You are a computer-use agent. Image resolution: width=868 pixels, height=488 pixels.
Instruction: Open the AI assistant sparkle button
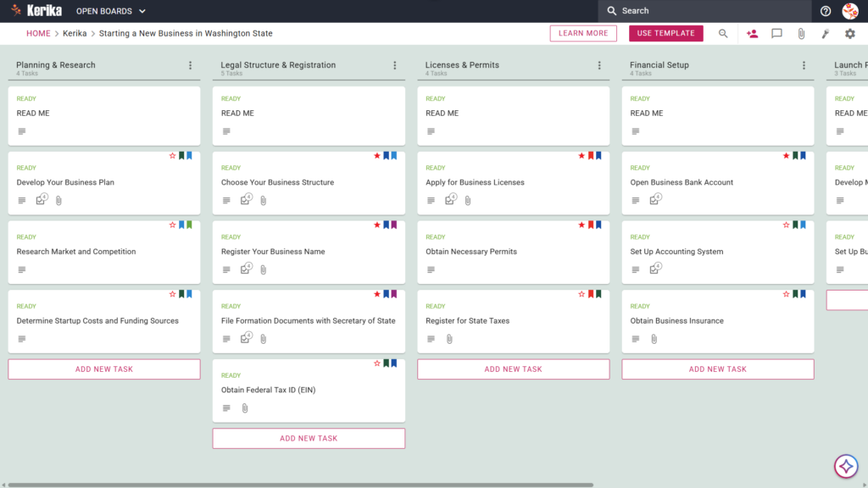(x=846, y=467)
